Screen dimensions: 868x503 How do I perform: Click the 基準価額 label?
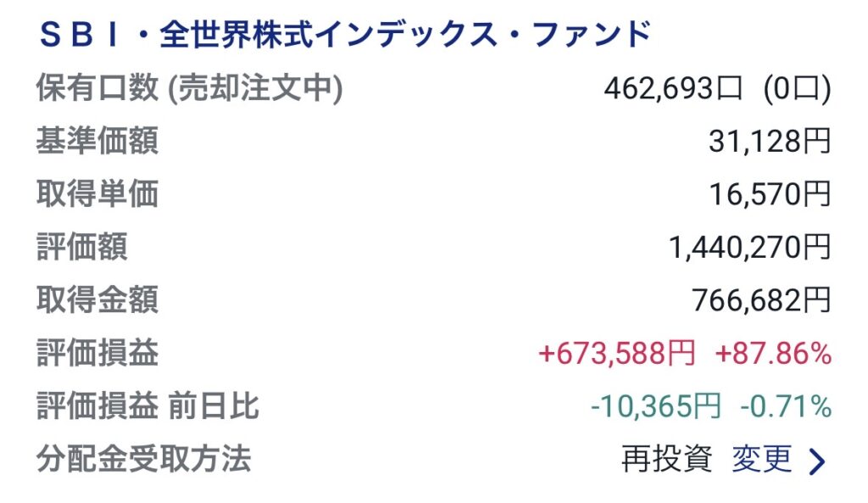(97, 142)
